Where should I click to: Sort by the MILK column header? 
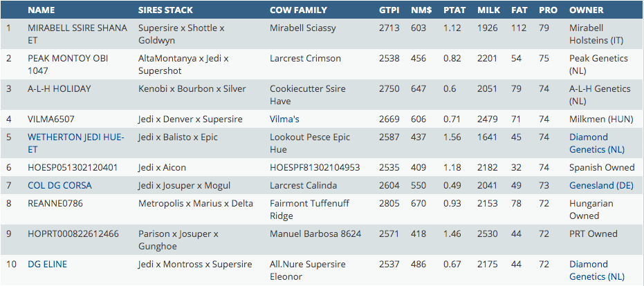[489, 10]
